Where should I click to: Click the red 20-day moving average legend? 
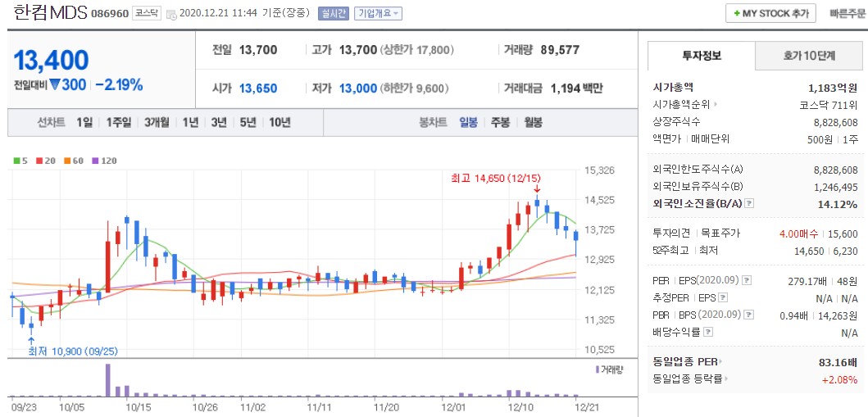(45, 161)
